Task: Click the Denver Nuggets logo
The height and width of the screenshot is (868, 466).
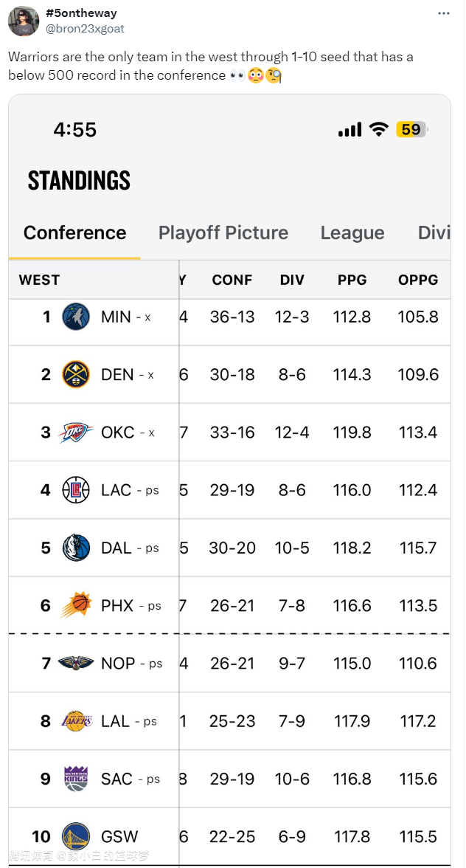Action: pyautogui.click(x=76, y=374)
